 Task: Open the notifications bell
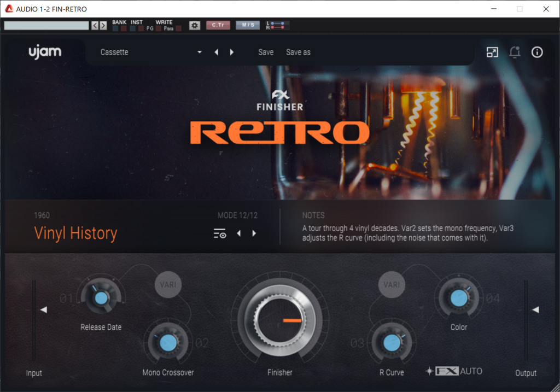(x=515, y=52)
